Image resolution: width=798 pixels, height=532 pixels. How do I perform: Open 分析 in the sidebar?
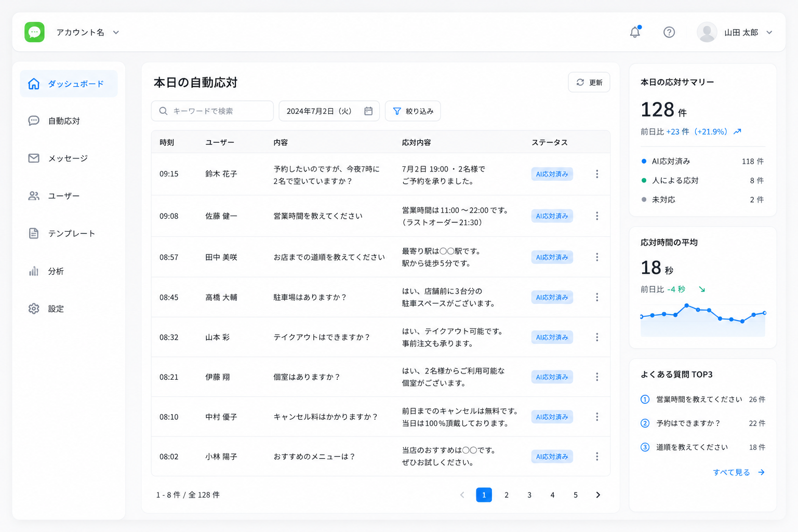pyautogui.click(x=69, y=271)
